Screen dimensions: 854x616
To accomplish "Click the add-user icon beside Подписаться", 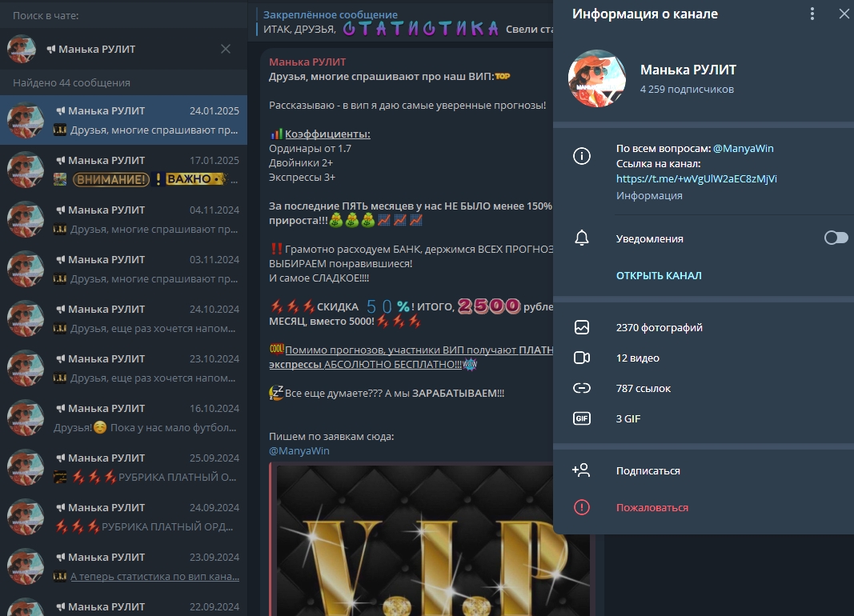I will [x=582, y=470].
